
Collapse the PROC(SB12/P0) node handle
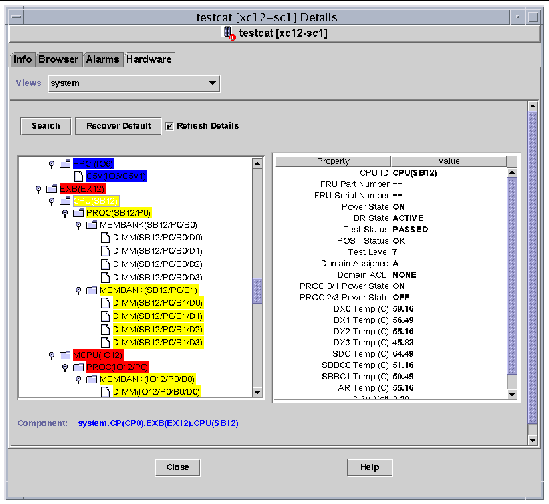(65, 213)
